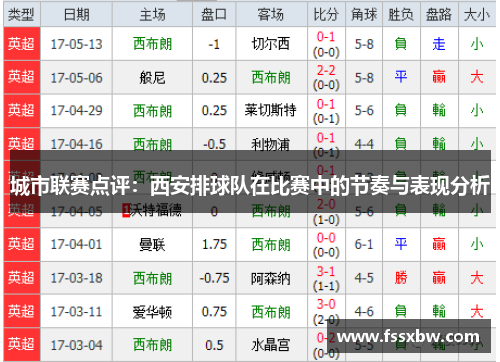Image resolution: width=500 pixels, height=362 pixels.
Task: Click 小 in the 曼联 row
Action: [477, 244]
